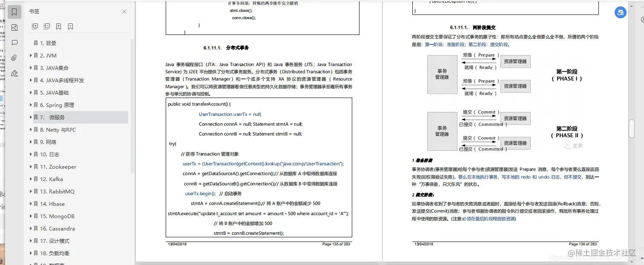The height and width of the screenshot is (265, 644).
Task: Expand the 17. 设计模式 bookmark arrow
Action: [31, 241]
